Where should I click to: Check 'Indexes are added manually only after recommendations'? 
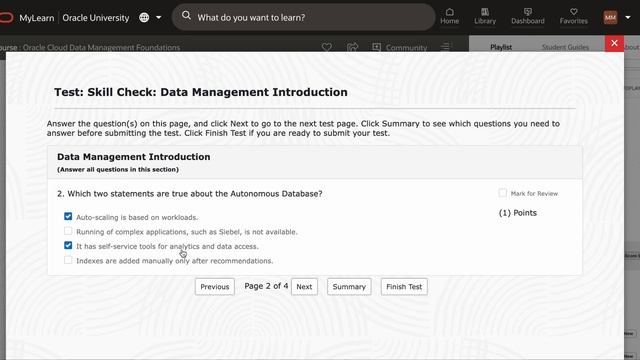tap(68, 260)
